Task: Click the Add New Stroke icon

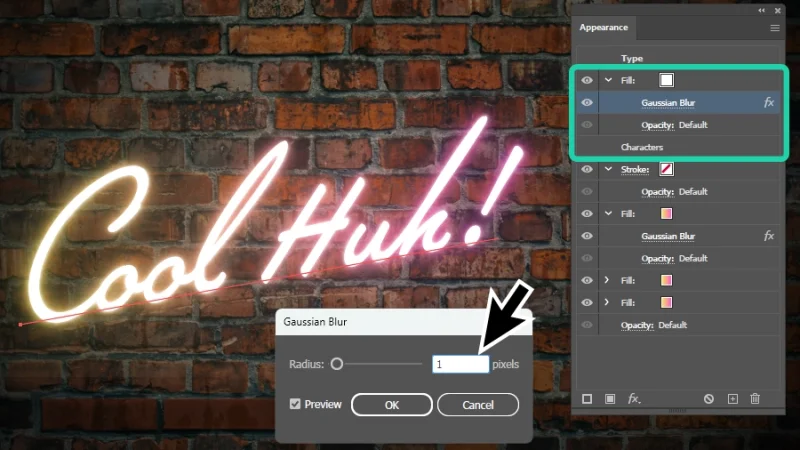Action: coord(588,398)
